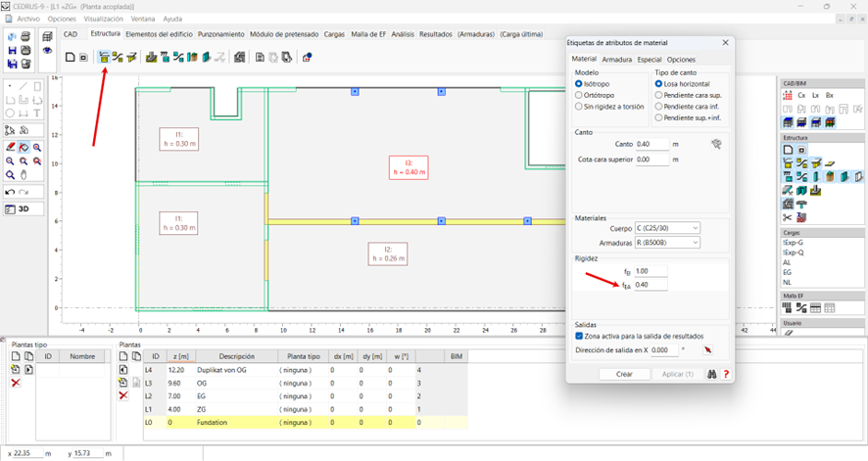Click the pick-thickness icon beside Canto field
This screenshot has width=868, height=461.
[716, 144]
